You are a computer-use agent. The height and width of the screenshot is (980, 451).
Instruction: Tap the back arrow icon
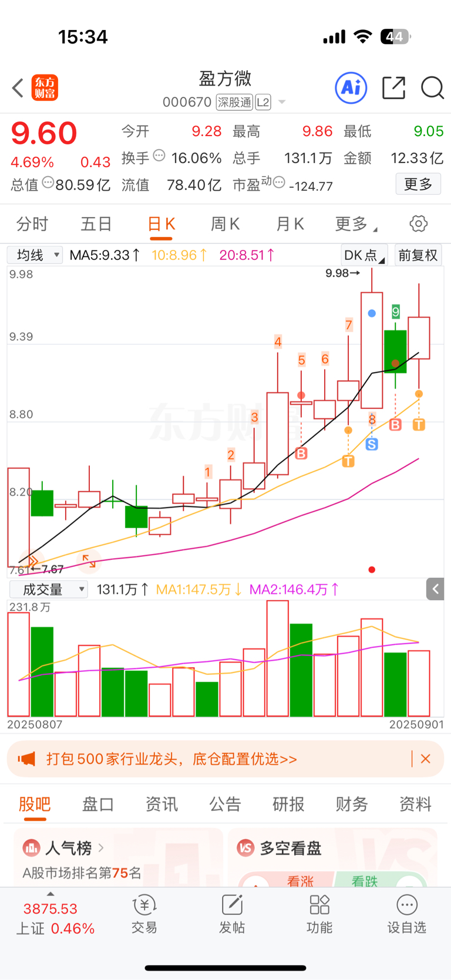(18, 88)
